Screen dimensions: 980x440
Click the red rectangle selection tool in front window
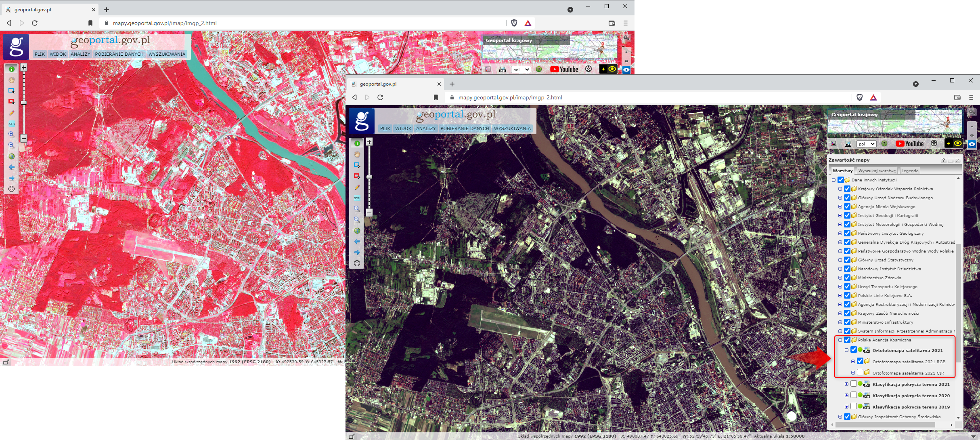[357, 176]
